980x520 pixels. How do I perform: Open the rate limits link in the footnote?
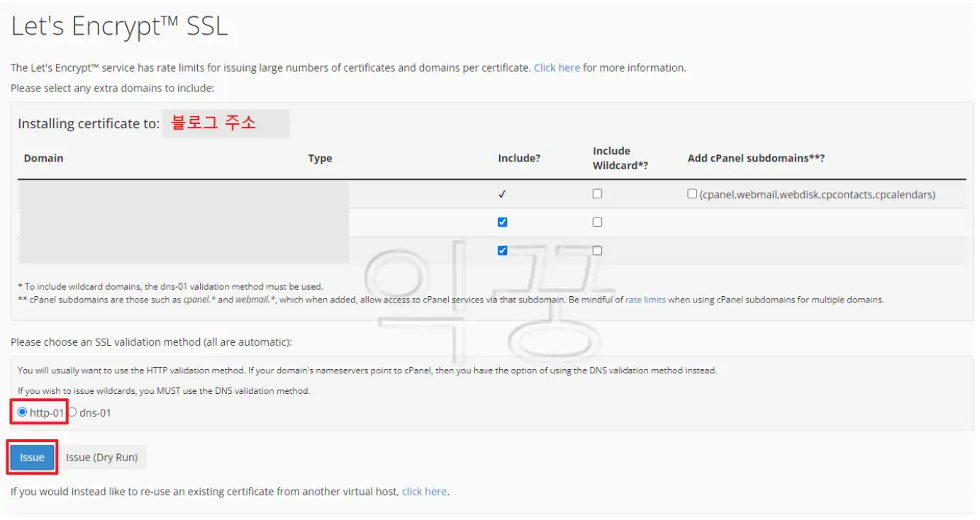click(643, 300)
